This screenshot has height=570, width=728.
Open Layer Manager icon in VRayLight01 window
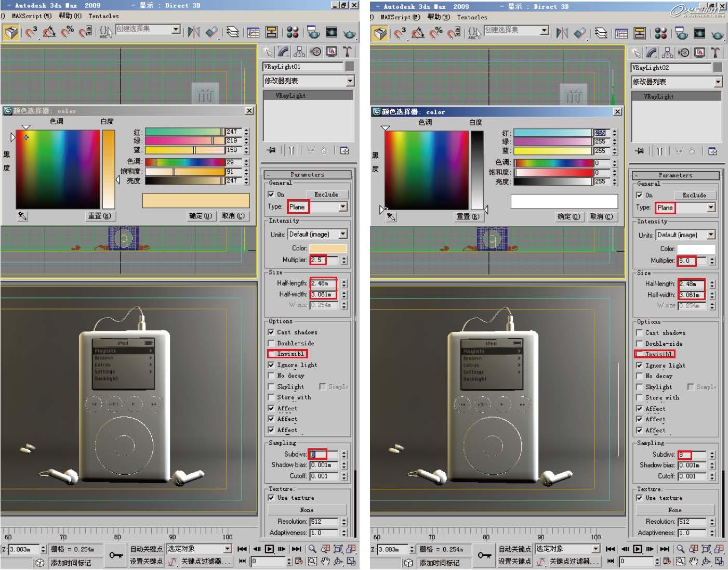(233, 32)
